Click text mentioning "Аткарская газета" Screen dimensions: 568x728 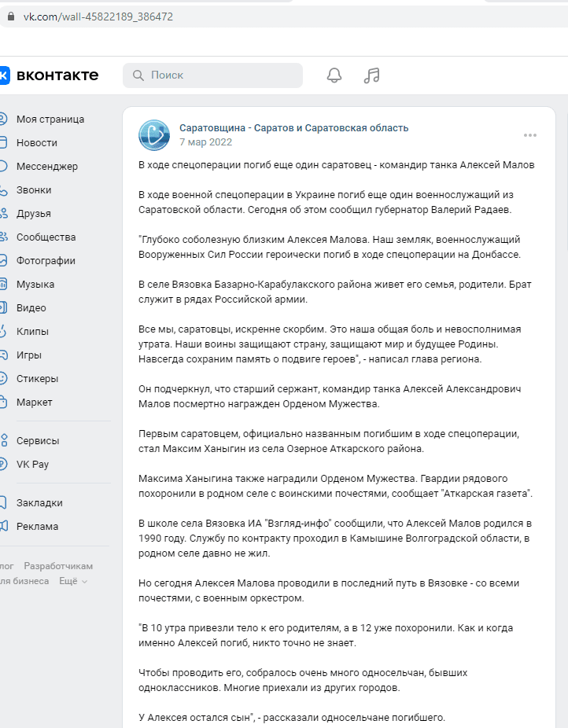coord(335,486)
